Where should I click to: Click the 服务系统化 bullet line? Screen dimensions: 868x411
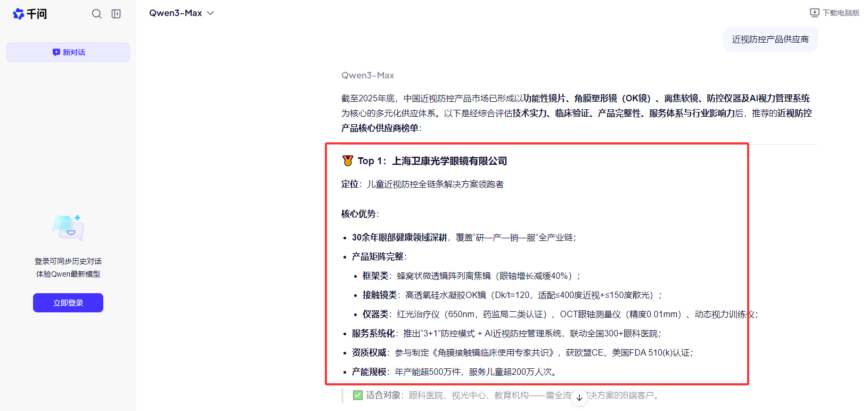[506, 334]
